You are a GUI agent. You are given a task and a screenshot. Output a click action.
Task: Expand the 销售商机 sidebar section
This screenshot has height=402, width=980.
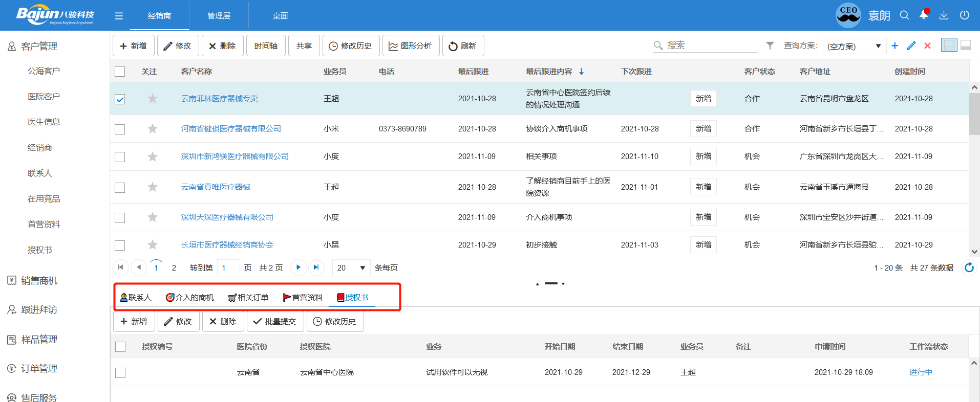tap(39, 280)
